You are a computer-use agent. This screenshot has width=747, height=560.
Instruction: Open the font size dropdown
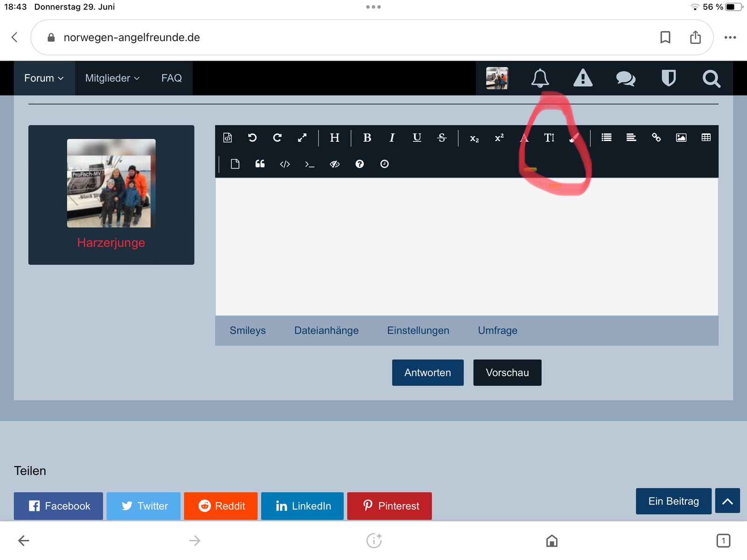tap(549, 138)
